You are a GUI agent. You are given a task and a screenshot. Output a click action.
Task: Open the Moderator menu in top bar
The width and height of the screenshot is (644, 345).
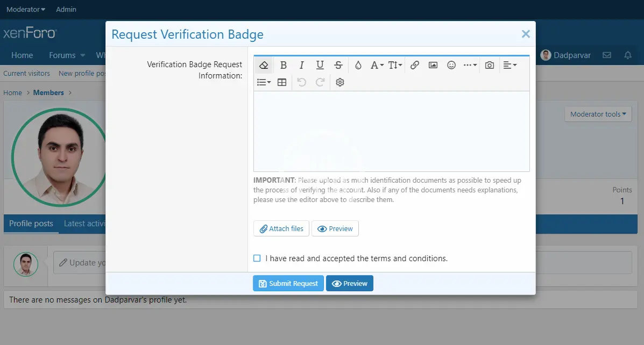click(26, 9)
